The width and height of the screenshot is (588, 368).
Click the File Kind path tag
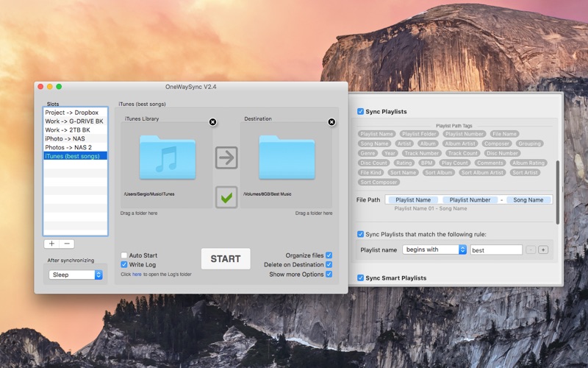[x=370, y=173]
